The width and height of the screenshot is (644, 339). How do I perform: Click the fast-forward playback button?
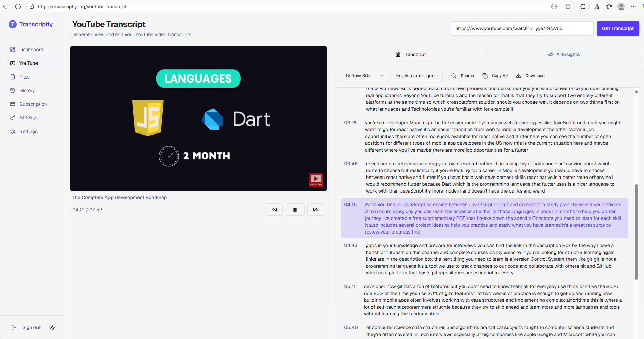pos(316,210)
